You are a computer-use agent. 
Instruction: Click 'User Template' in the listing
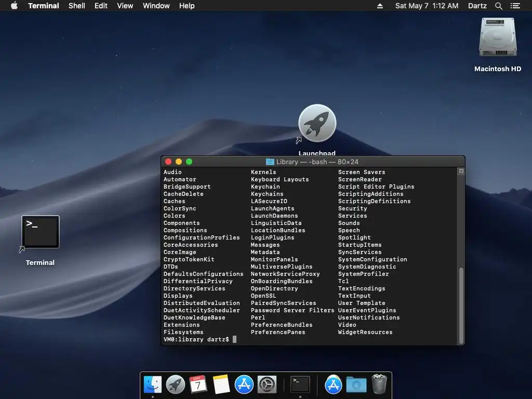coord(362,303)
